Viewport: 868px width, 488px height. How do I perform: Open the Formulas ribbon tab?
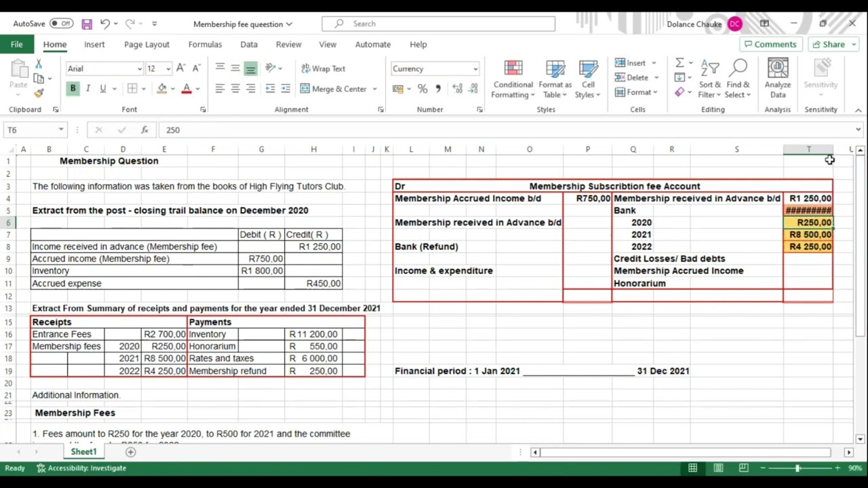click(205, 45)
